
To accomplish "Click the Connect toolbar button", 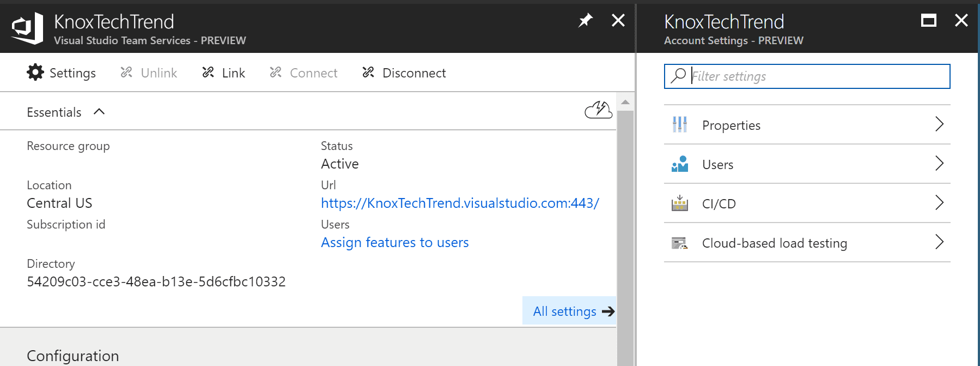I will tap(303, 73).
